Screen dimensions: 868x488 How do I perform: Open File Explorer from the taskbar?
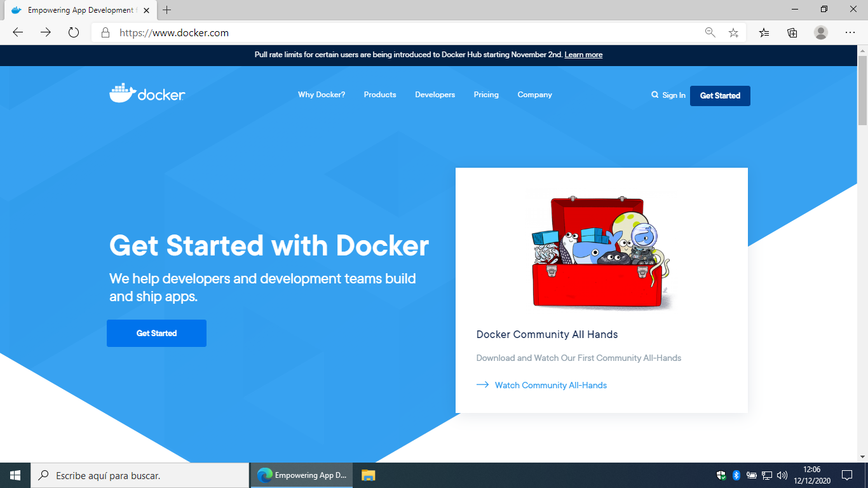pos(369,475)
